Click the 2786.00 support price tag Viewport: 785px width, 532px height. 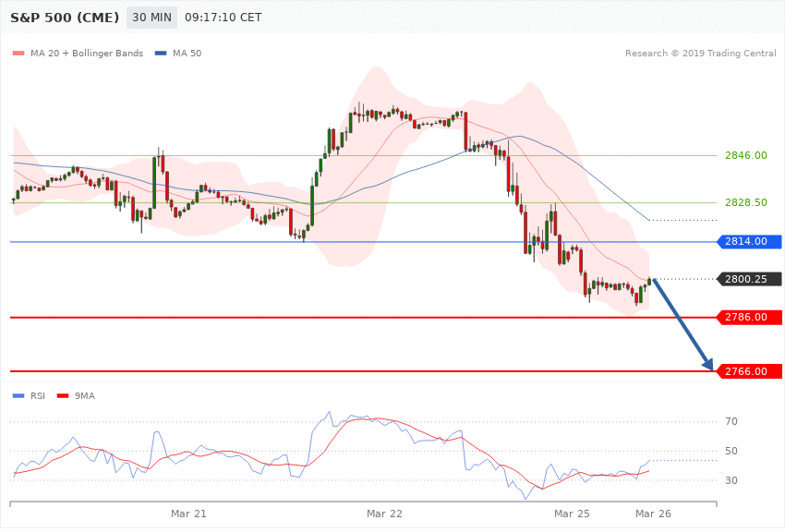(x=750, y=318)
